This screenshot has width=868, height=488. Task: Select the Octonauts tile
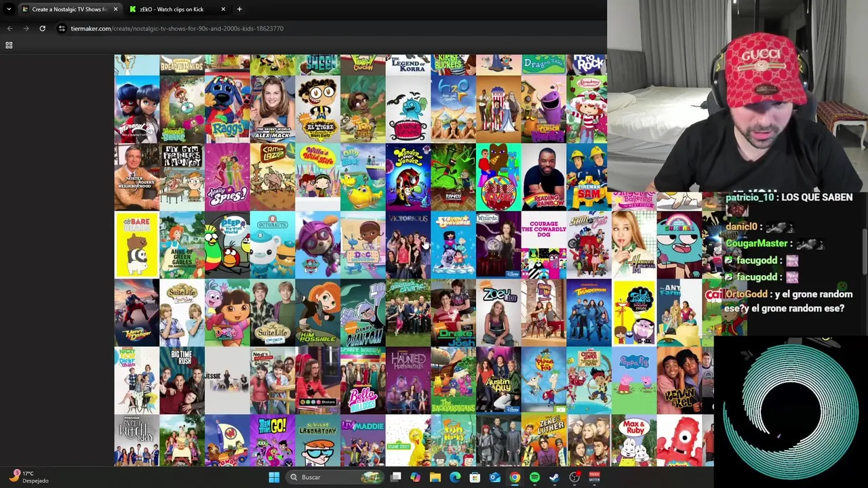pos(273,245)
